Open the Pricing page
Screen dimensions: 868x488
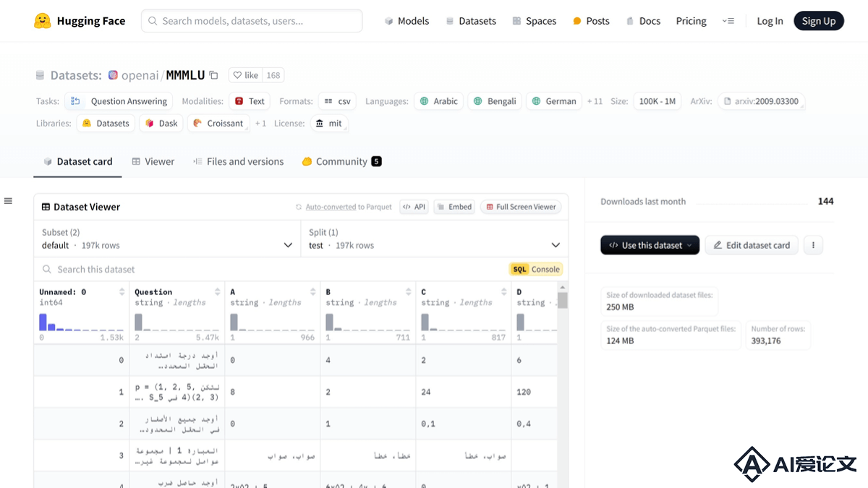pyautogui.click(x=692, y=21)
